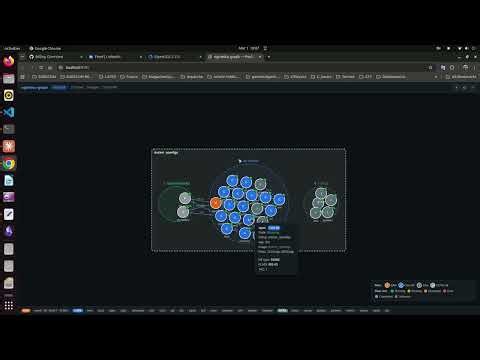Open the All Bookmarks folder

click(461, 77)
